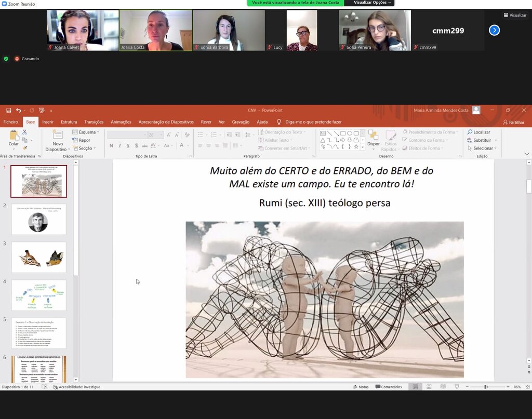Click the Save icon in PowerPoint

(x=8, y=110)
